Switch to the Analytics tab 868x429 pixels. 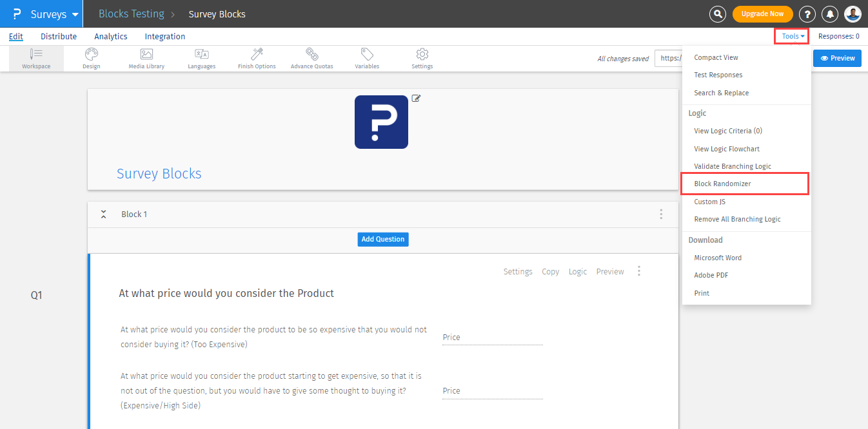tap(110, 37)
